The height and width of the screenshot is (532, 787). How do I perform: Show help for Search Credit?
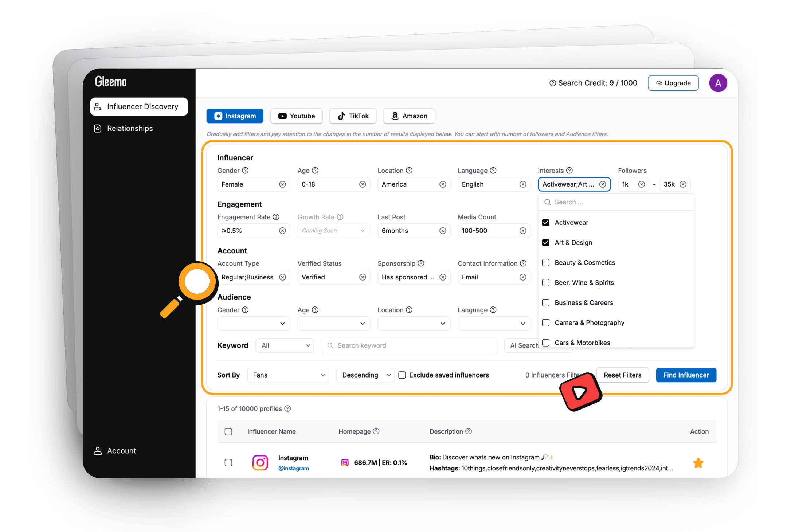click(x=552, y=83)
